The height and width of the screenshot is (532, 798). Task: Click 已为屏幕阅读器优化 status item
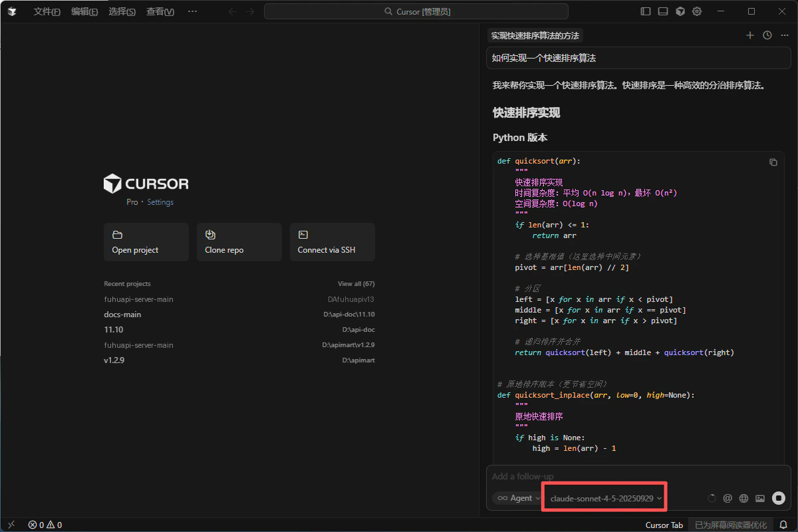click(x=730, y=525)
